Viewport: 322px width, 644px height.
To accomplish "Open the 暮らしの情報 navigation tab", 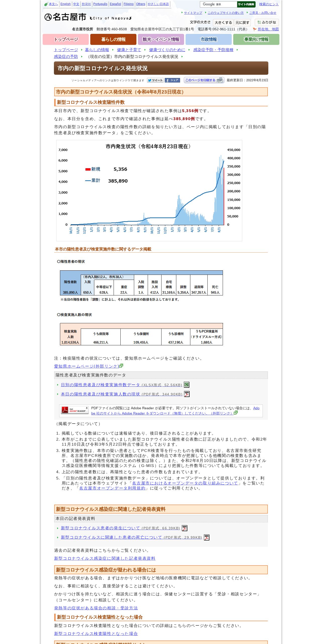I will click(x=113, y=39).
